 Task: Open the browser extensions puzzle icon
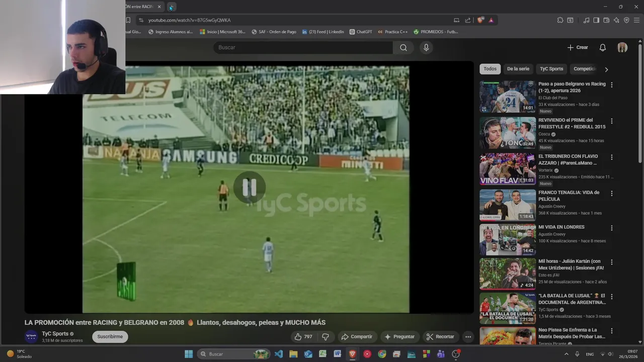pyautogui.click(x=560, y=20)
